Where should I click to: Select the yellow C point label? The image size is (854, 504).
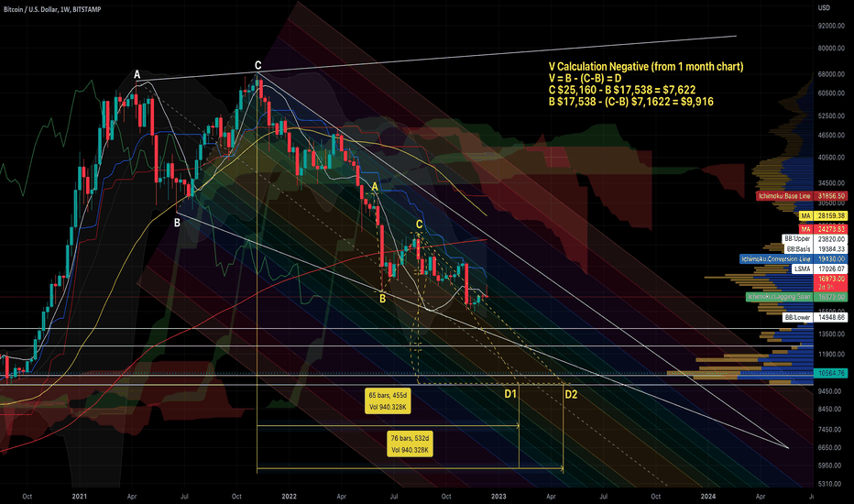[419, 224]
